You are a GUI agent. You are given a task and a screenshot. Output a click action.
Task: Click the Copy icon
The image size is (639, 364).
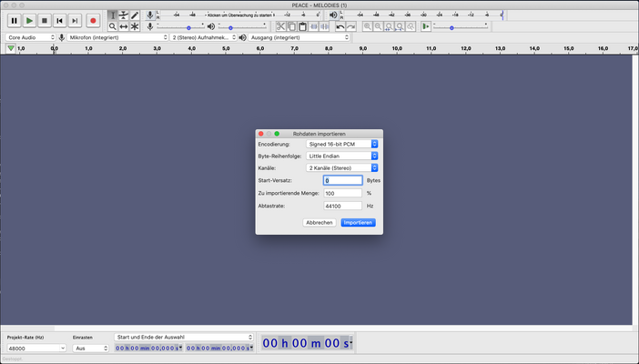(x=292, y=26)
